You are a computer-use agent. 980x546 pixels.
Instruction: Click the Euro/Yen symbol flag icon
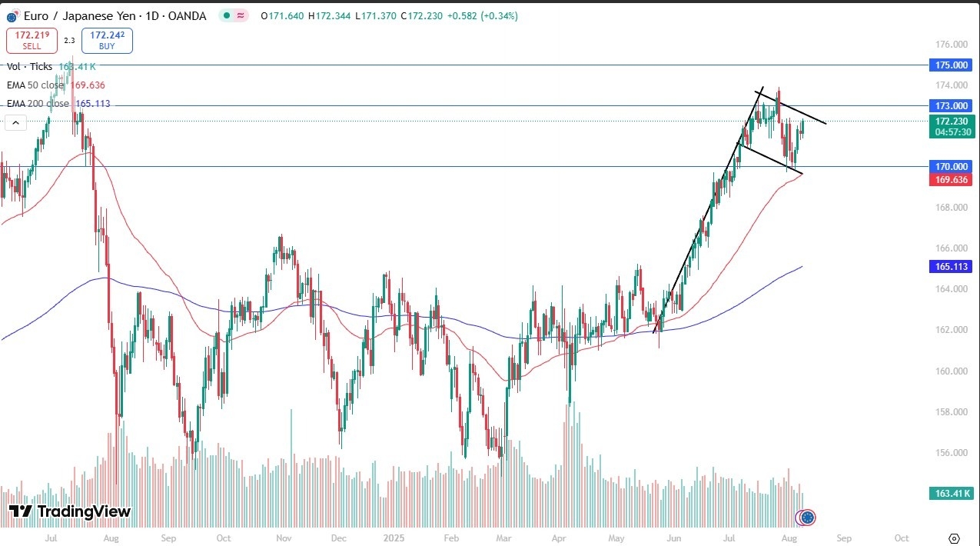[12, 16]
